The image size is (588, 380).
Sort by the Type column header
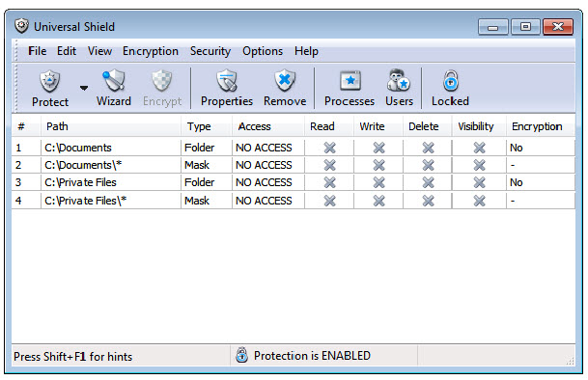pyautogui.click(x=207, y=126)
